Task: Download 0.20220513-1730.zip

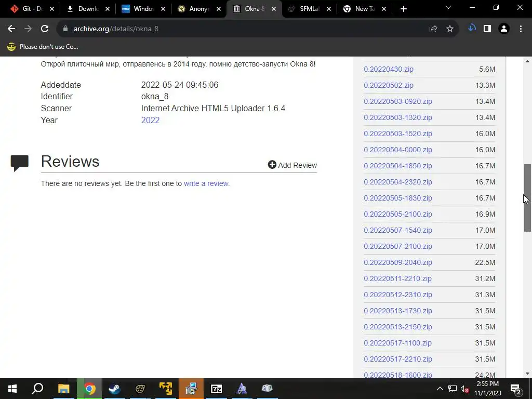Action: click(398, 311)
